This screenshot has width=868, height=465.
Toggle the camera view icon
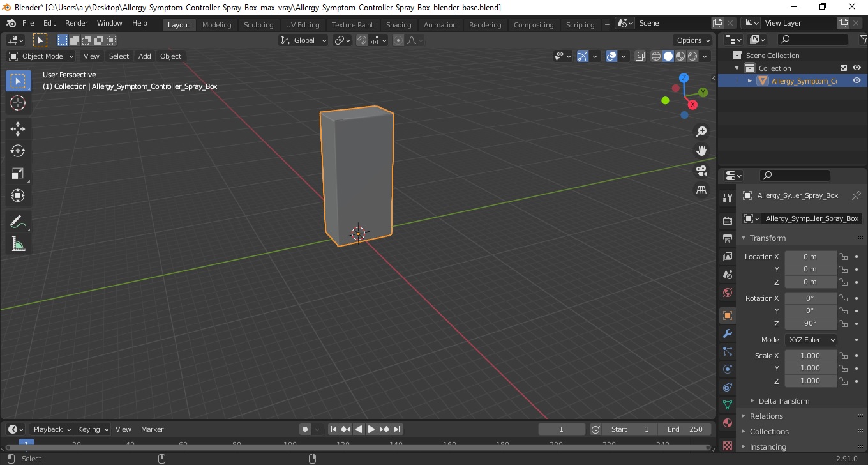click(x=701, y=171)
